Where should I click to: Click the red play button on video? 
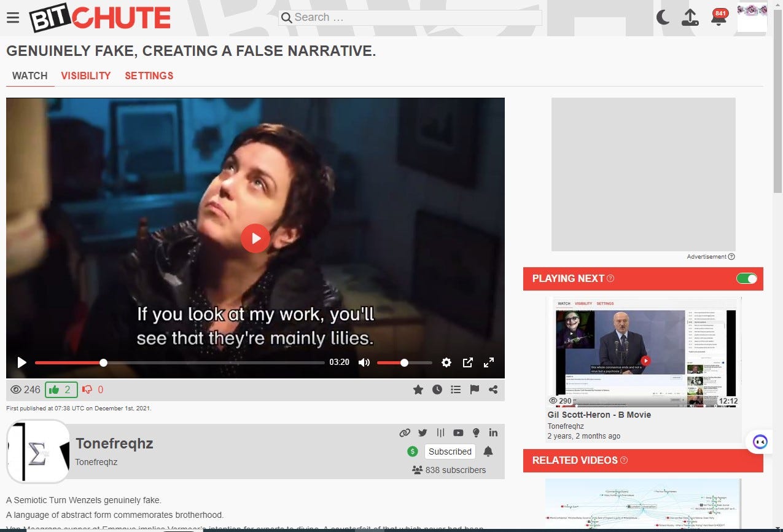255,238
